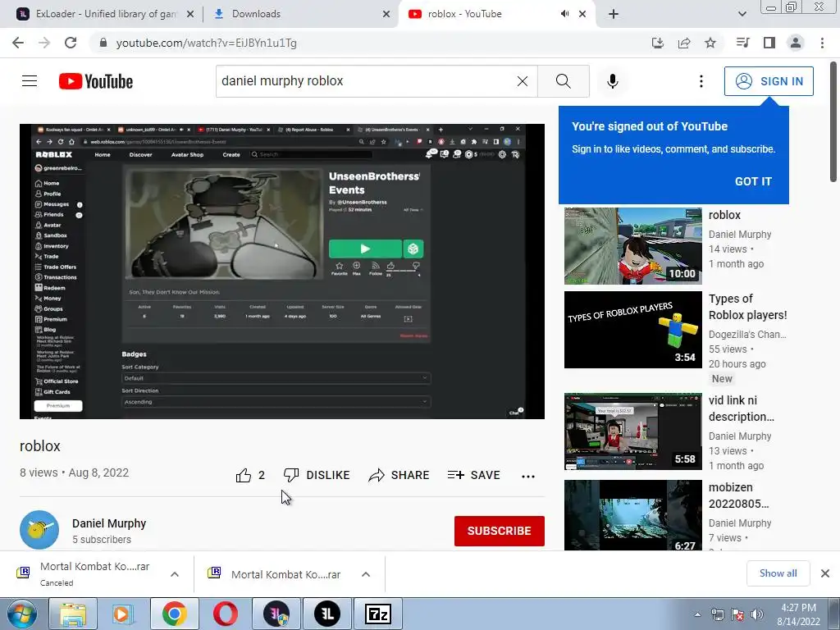
Task: Switch to the ExLoader tab
Action: [104, 14]
